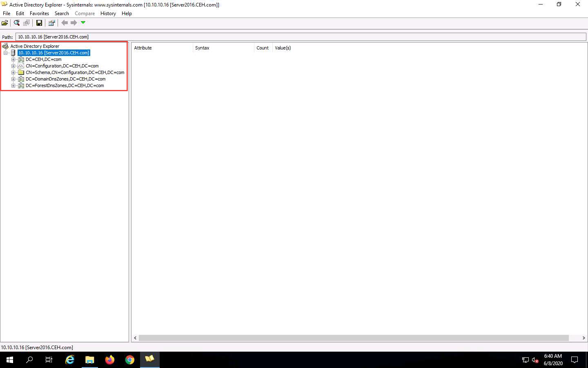Select DC=ForestDnsZones,DC=CEH,DC=com row

(65, 85)
